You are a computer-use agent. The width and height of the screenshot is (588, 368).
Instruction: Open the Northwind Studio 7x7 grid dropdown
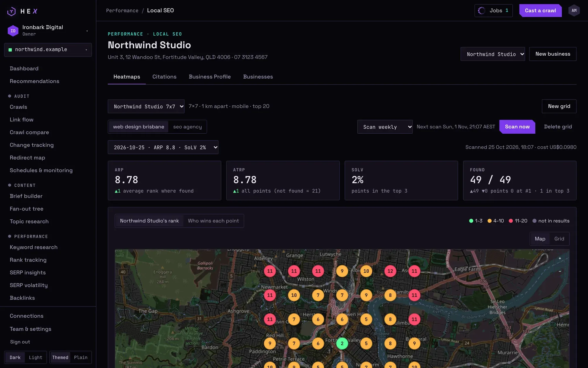146,106
